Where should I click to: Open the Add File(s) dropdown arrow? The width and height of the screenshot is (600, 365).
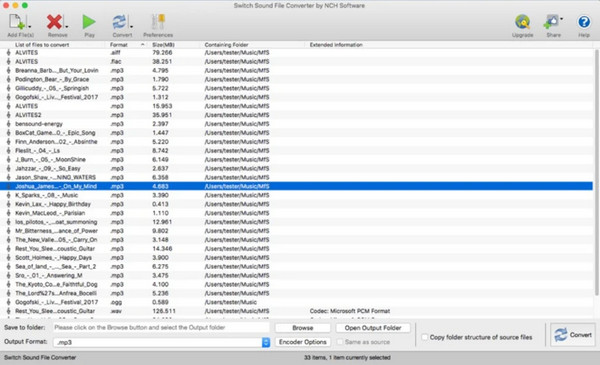click(x=30, y=27)
